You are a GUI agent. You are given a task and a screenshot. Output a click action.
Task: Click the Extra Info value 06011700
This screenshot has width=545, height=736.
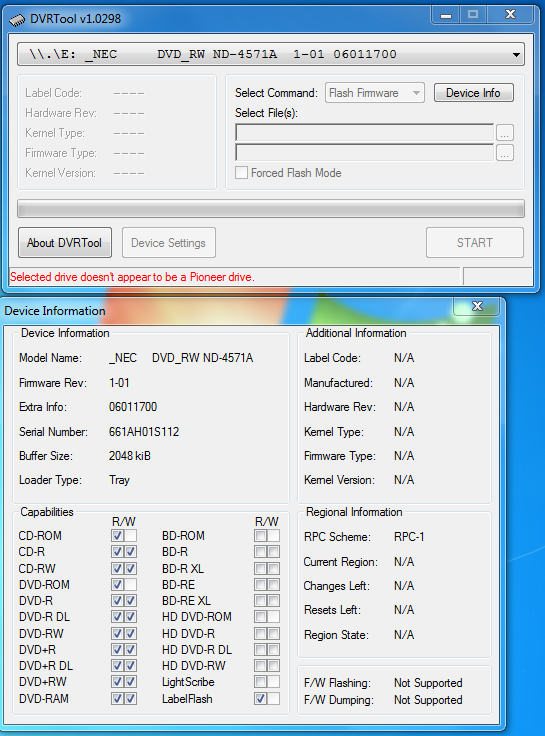pyautogui.click(x=133, y=407)
